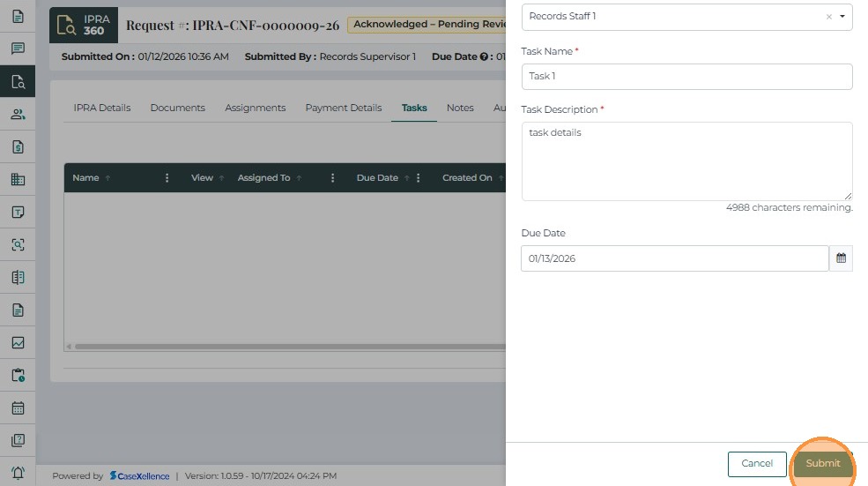Open the open-book directory sidebar icon

pos(18,277)
